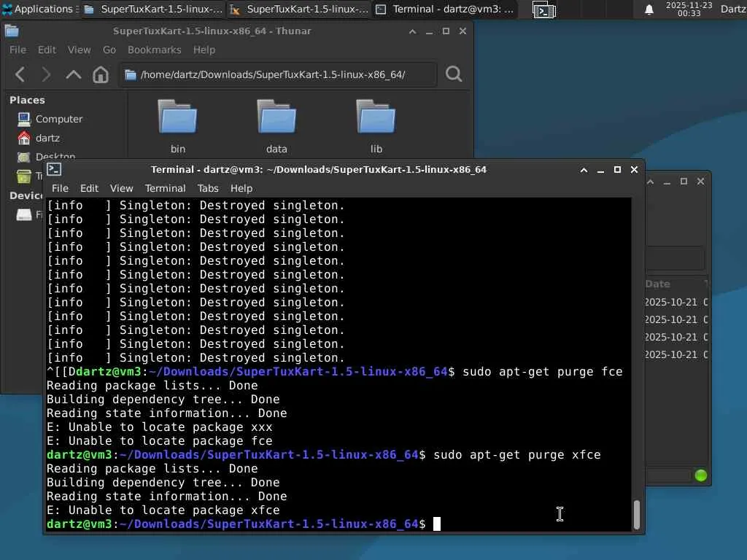Image resolution: width=747 pixels, height=560 pixels.
Task: Minimize the Thunar window
Action: [x=429, y=31]
